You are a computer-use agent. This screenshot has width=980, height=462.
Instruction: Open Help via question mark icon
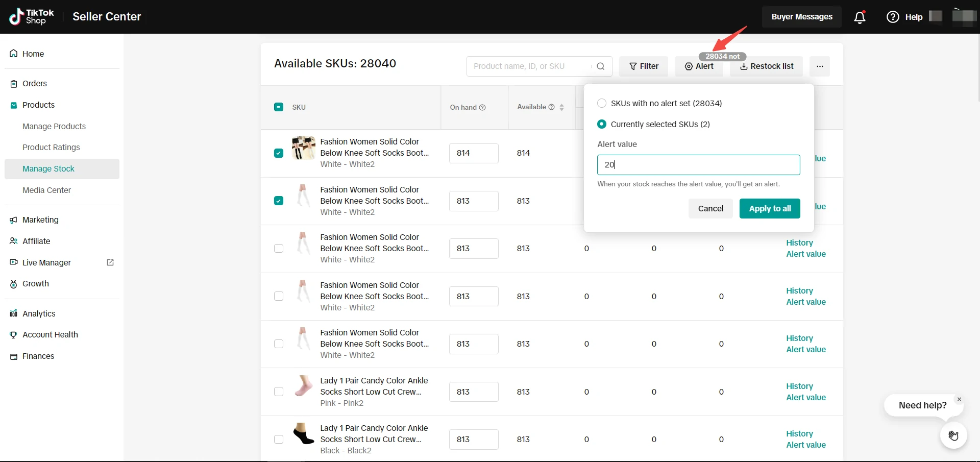(893, 17)
